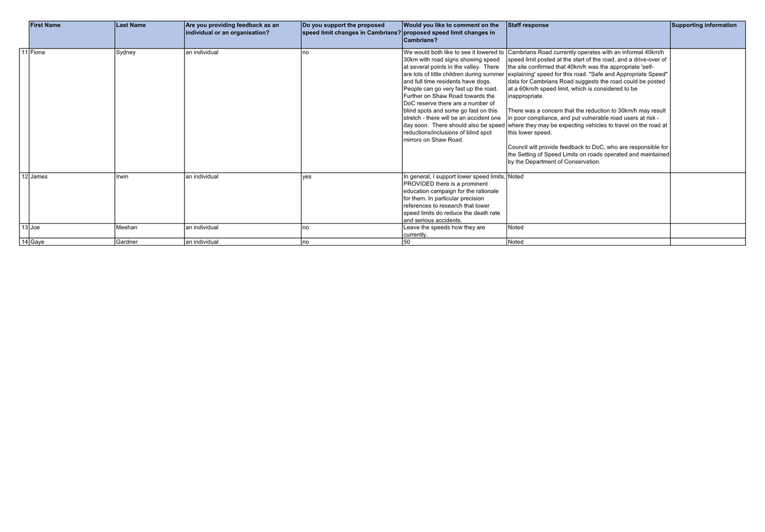The width and height of the screenshot is (765, 532).
Task: Click empty Supporting information cell in Fiona's row
Action: tap(708, 110)
